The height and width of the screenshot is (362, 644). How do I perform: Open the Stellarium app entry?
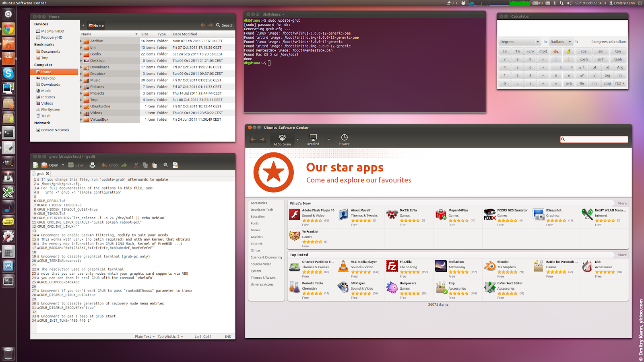[x=458, y=269]
